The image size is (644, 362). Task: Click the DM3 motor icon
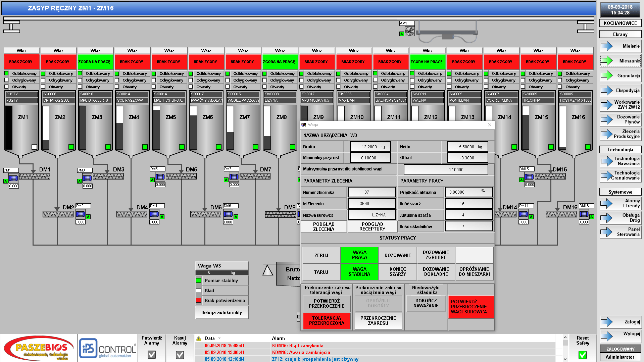coord(87,178)
